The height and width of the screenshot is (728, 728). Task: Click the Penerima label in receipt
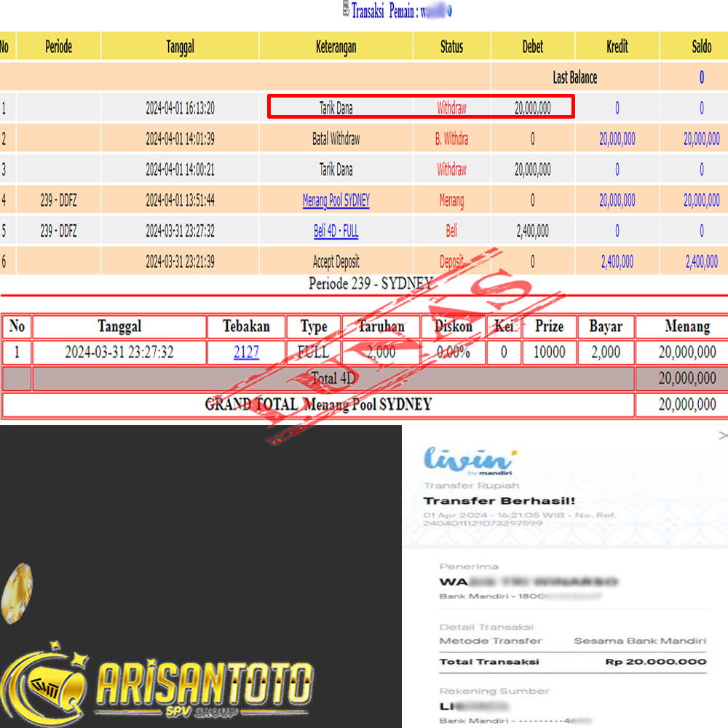[468, 566]
